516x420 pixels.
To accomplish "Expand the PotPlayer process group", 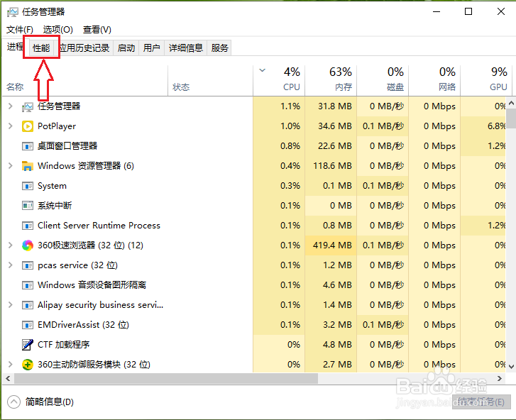I will 11,126.
